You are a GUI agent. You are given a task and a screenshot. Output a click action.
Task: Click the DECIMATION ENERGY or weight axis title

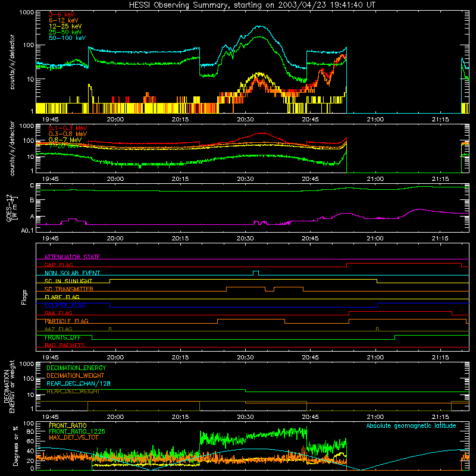coord(9,386)
